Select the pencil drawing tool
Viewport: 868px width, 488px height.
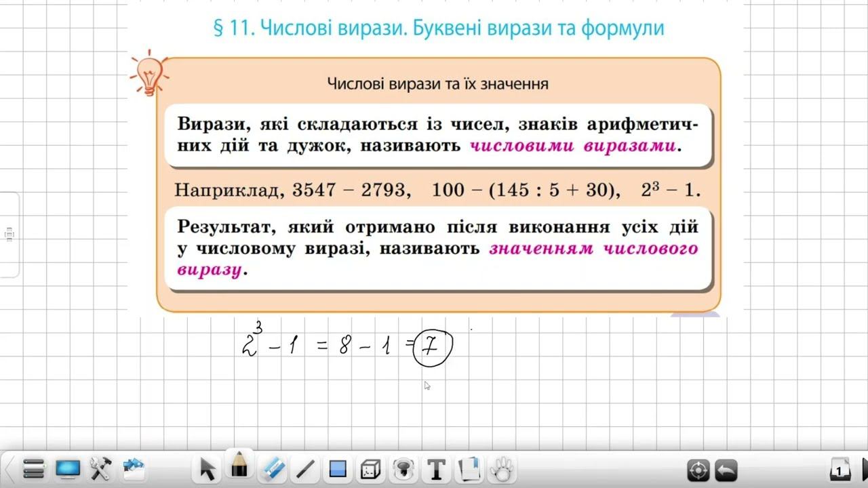point(239,466)
